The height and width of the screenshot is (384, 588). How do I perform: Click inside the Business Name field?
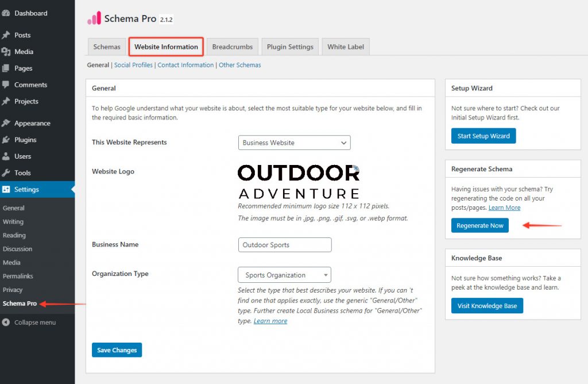pyautogui.click(x=285, y=245)
